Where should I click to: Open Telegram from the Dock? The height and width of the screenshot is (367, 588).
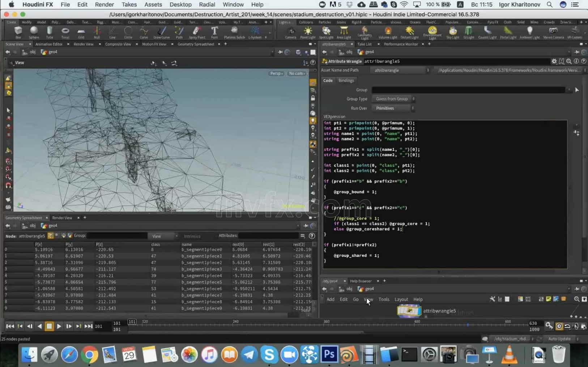click(249, 354)
